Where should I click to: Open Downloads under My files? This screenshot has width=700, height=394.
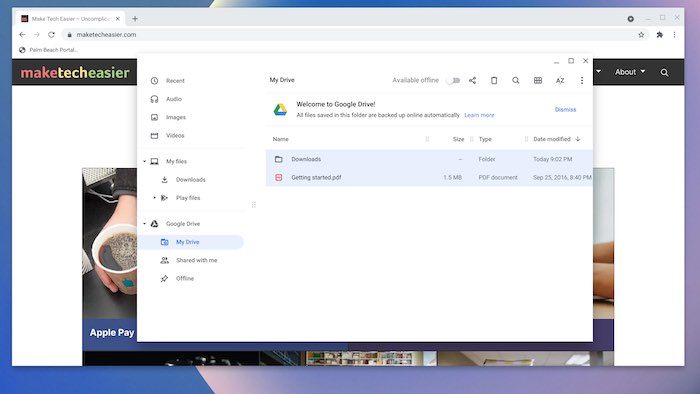(x=191, y=180)
